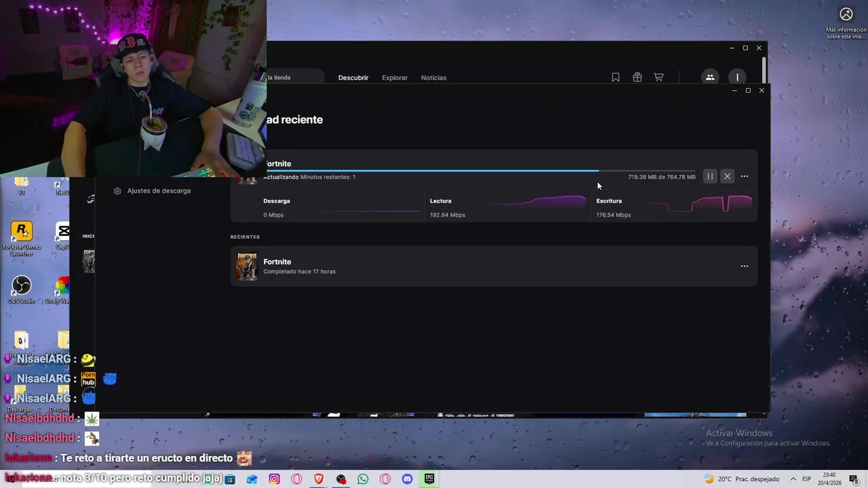Click the Epic Games Launcher taskbar icon
The image size is (868, 488).
point(429,479)
